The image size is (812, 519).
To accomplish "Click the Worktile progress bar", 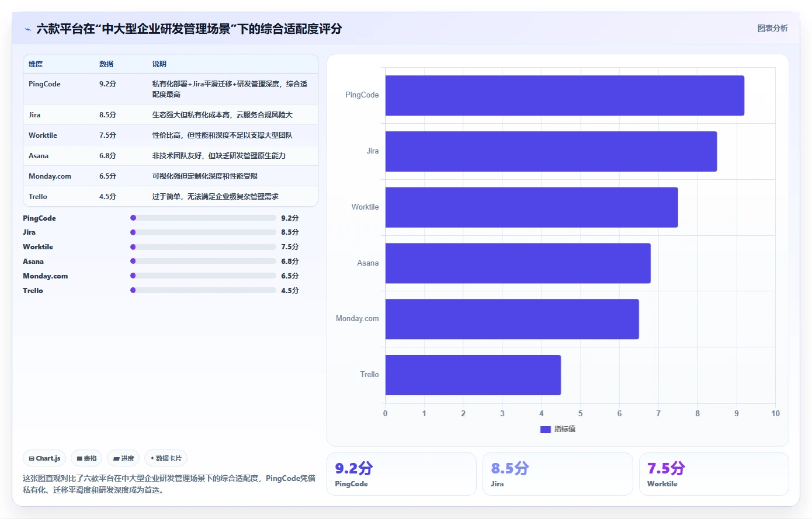I will tap(203, 247).
